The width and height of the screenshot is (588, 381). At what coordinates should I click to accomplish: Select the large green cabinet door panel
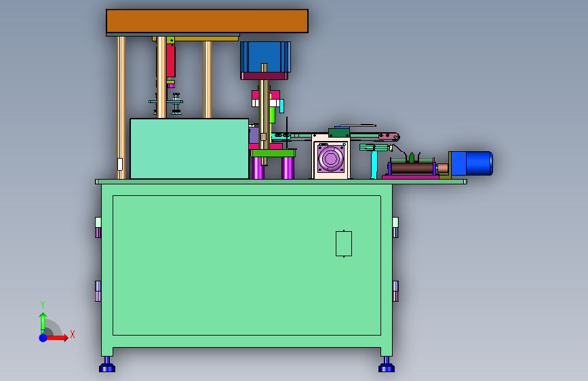click(247, 265)
